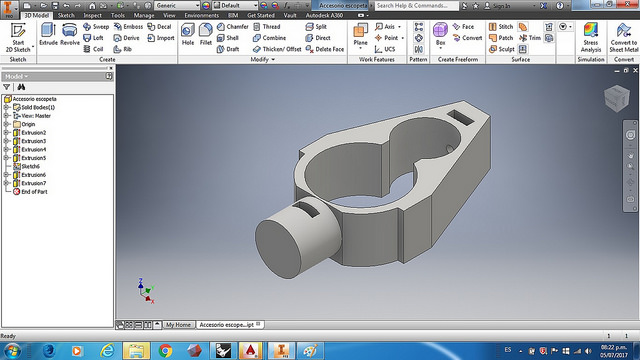Launch Stress Analysis
The height and width of the screenshot is (360, 640).
click(591, 38)
